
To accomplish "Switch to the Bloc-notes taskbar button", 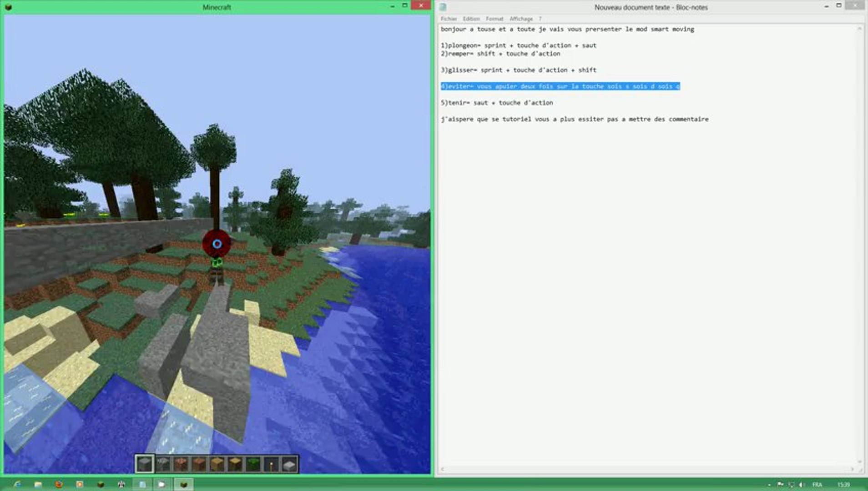I will 142,484.
